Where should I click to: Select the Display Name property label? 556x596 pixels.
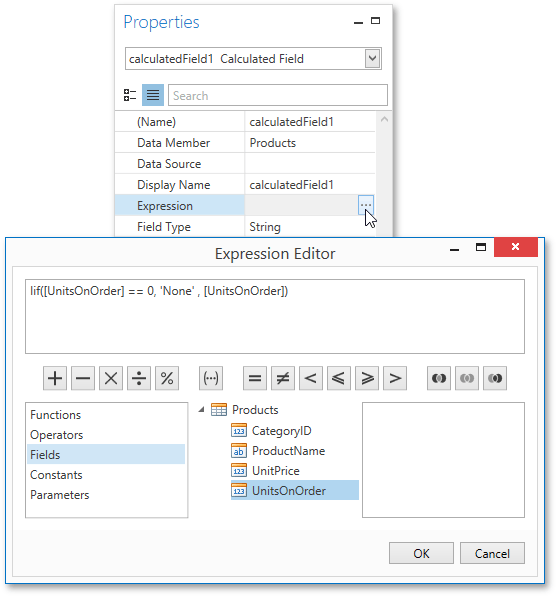pyautogui.click(x=173, y=185)
